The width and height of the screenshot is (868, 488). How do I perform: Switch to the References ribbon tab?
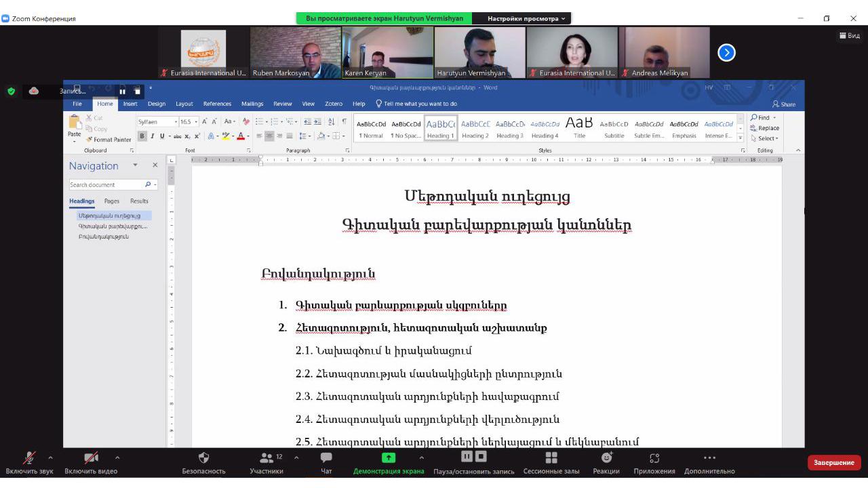coord(217,104)
